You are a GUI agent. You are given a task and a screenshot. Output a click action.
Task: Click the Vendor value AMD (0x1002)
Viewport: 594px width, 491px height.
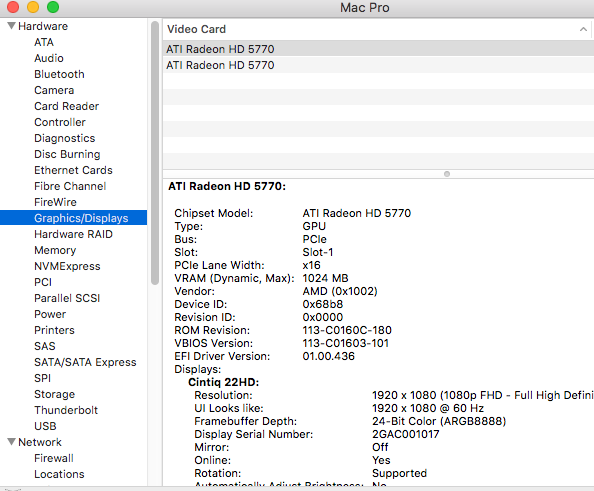340,291
